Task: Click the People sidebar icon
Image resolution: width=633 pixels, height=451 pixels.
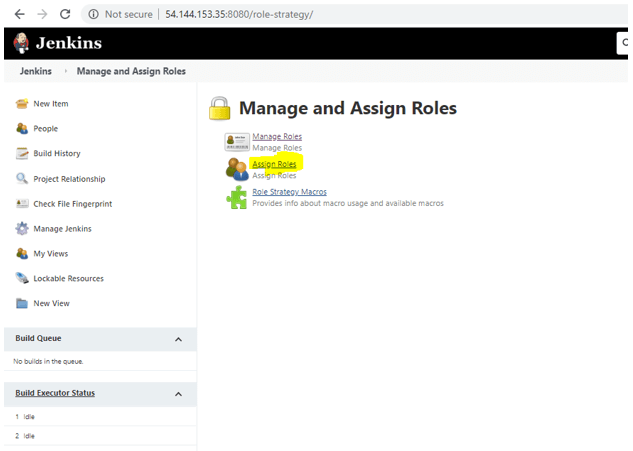Action: tap(22, 129)
